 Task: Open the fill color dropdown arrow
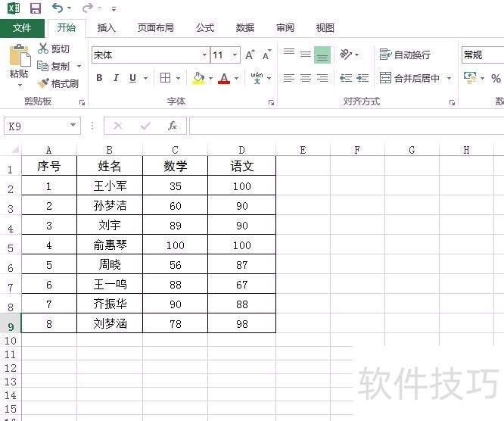(x=210, y=78)
